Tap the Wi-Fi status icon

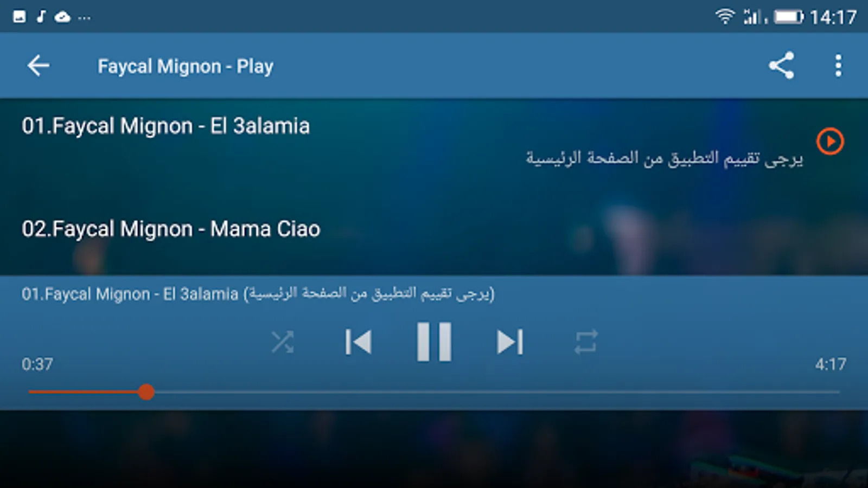tap(725, 17)
